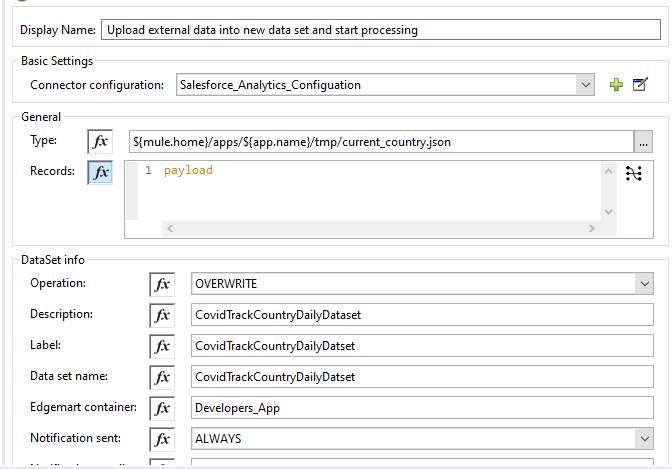Toggle fx expression for Label
Image resolution: width=672 pixels, height=469 pixels.
162,346
